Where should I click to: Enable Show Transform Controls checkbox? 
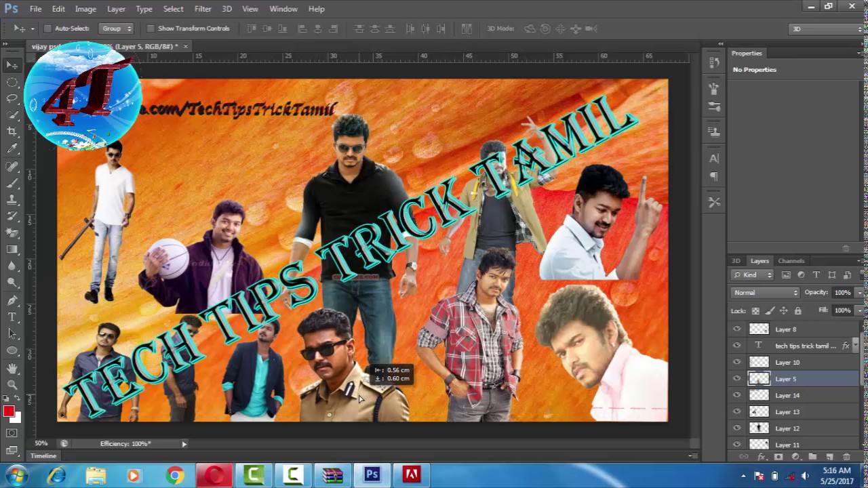(x=151, y=28)
